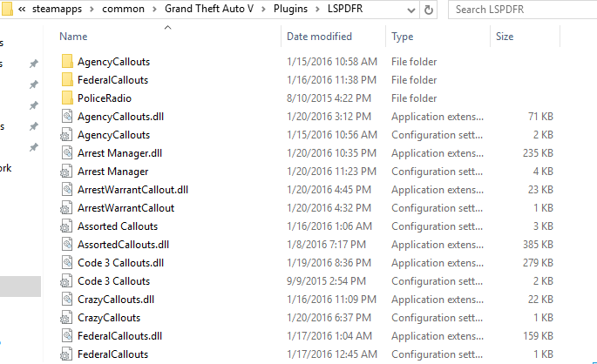Select the Arrest Manager.dll file name
The height and width of the screenshot is (364, 597).
119,153
